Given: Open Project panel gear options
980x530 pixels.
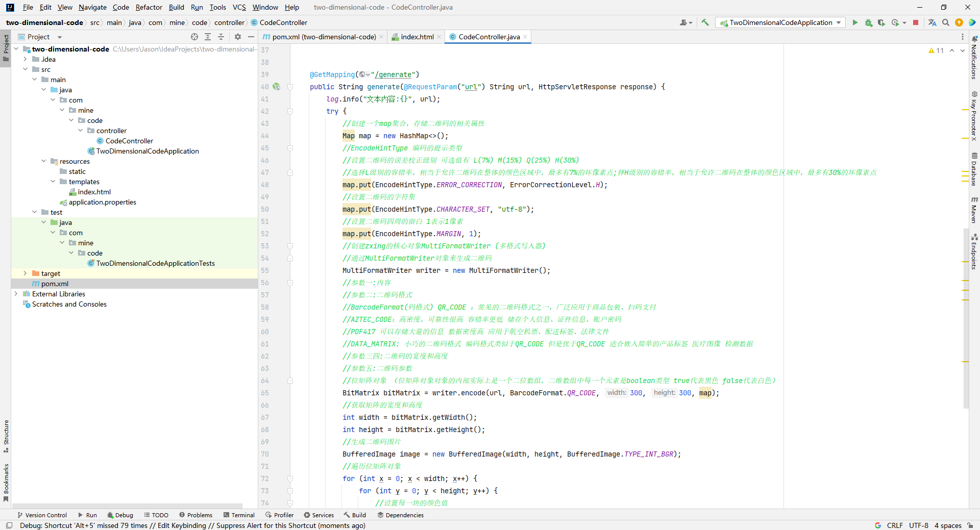Looking at the screenshot, I should click(x=237, y=37).
